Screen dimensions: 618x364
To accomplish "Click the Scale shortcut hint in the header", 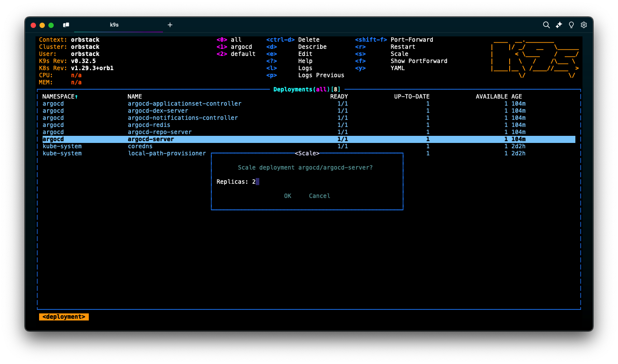I will pyautogui.click(x=382, y=54).
